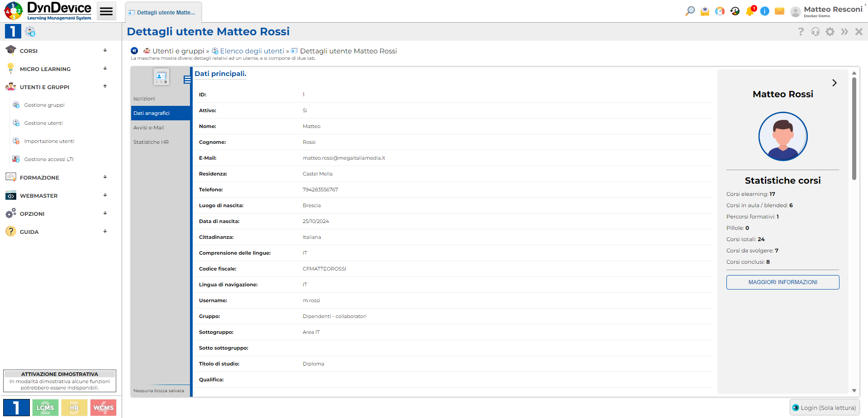This screenshot has width=868, height=418.
Task: Open the history clock icon in the top bar
Action: 735,11
